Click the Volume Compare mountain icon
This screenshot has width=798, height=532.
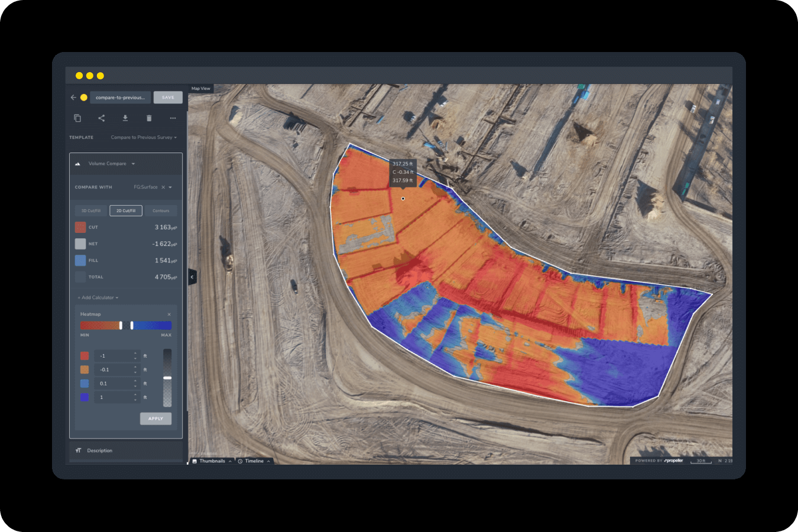click(x=77, y=163)
